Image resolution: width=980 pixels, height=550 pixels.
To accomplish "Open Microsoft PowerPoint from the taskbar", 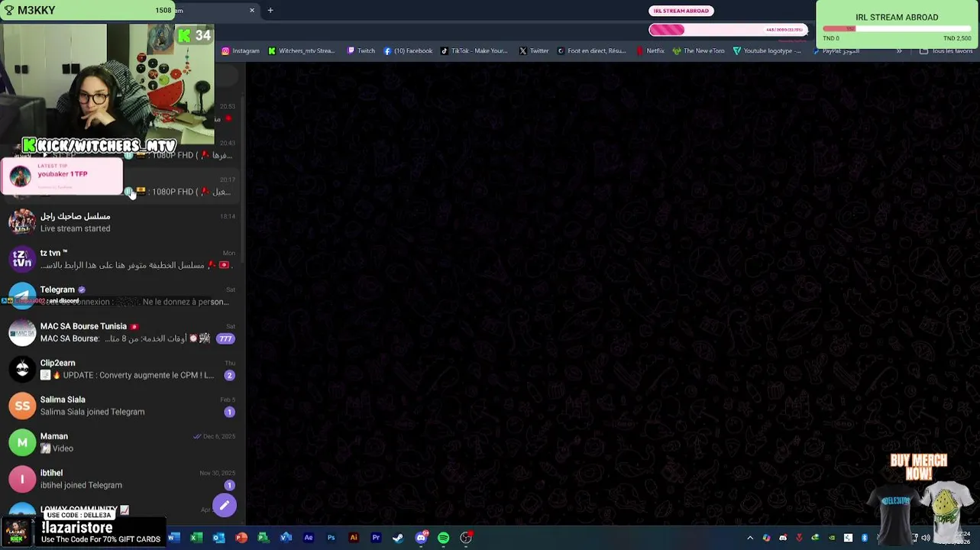I will [241, 538].
